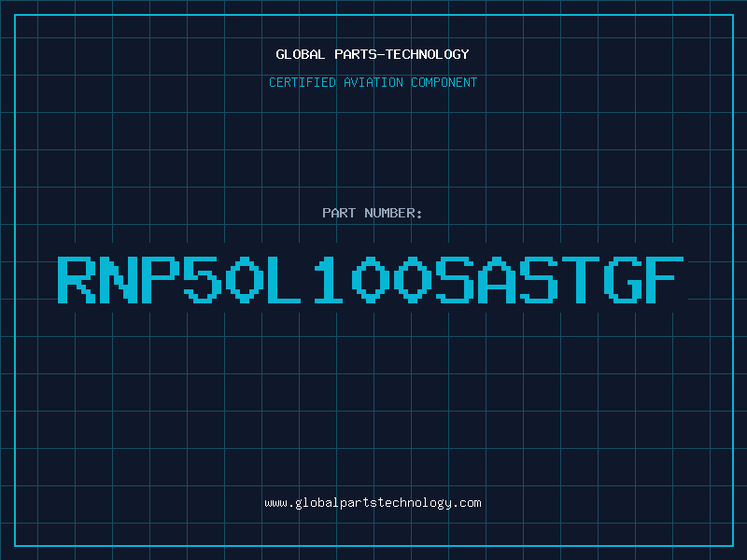Click the final letter F of the part number
This screenshot has width=747, height=560.
[x=665, y=279]
